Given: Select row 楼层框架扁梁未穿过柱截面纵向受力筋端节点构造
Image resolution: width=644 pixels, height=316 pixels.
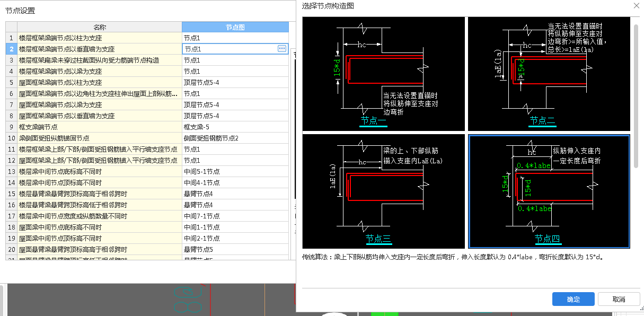Looking at the screenshot, I should (100, 60).
